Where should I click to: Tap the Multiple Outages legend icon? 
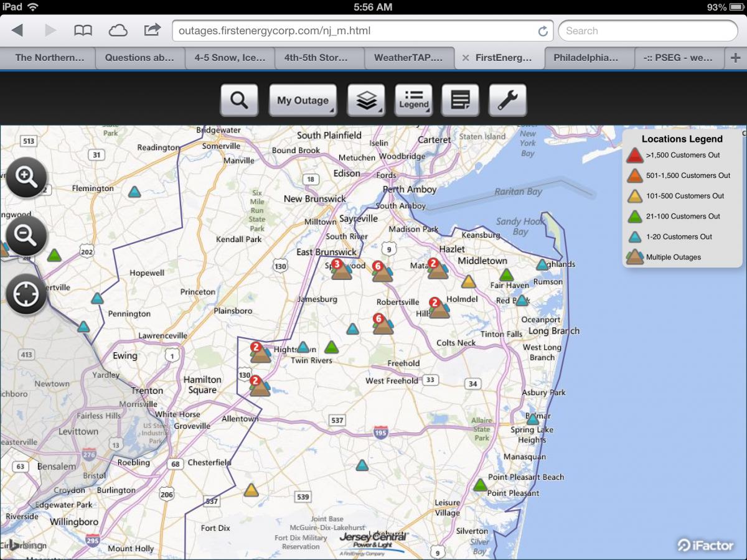(634, 256)
